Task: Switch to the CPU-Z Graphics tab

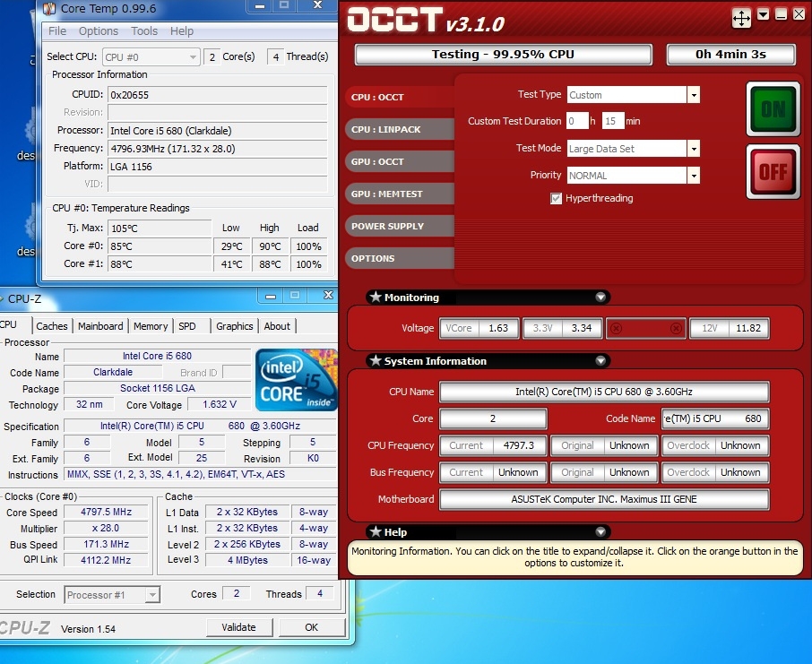Action: [235, 326]
